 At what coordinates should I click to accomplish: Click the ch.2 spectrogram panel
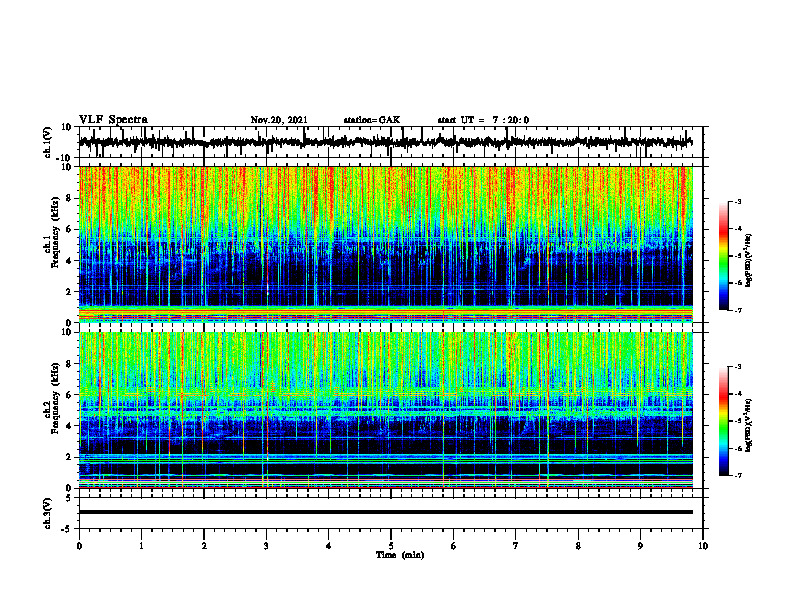pos(385,410)
